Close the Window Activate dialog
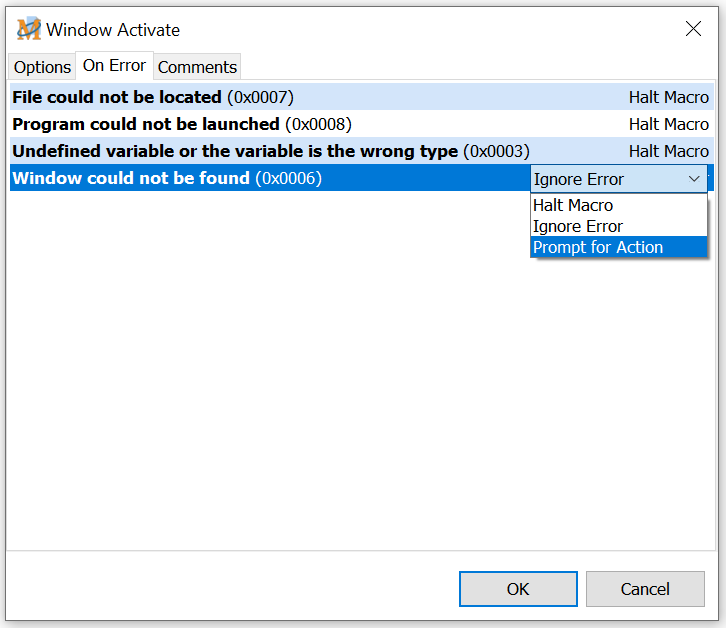This screenshot has height=628, width=726. [693, 29]
